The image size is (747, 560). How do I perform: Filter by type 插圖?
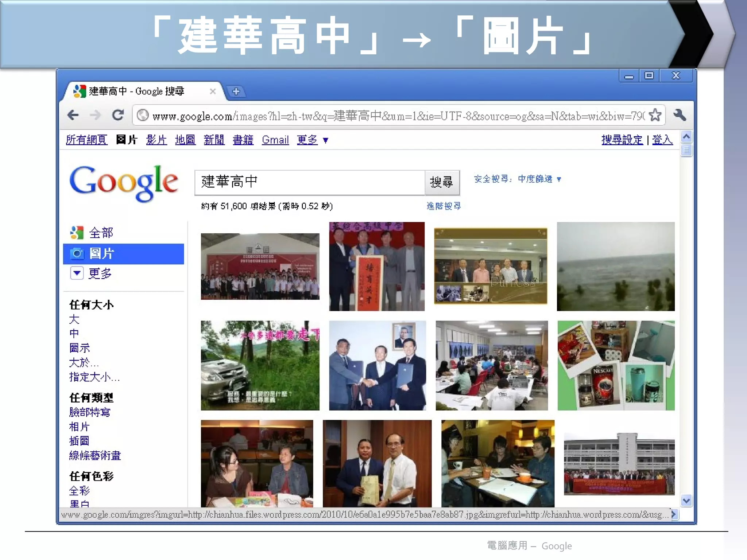[79, 441]
